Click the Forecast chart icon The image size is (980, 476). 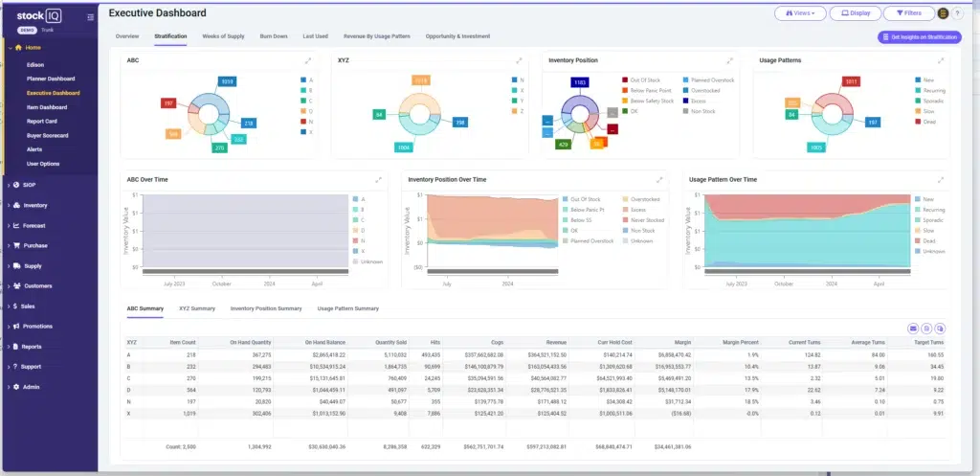pos(16,226)
